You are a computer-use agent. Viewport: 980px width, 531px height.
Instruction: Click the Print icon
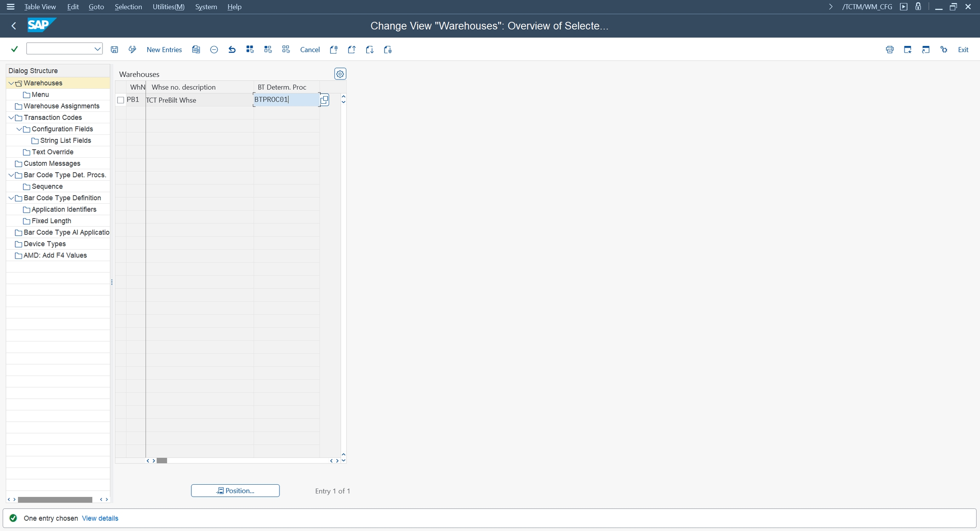tap(889, 50)
